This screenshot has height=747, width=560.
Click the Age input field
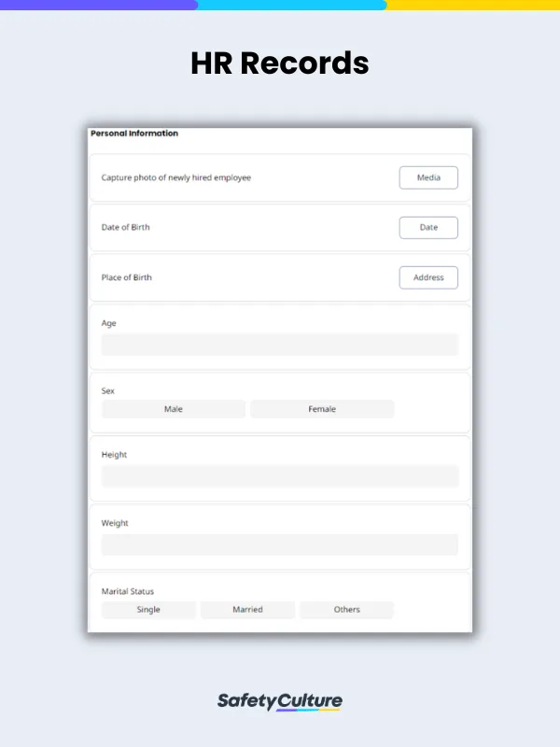pyautogui.click(x=279, y=345)
